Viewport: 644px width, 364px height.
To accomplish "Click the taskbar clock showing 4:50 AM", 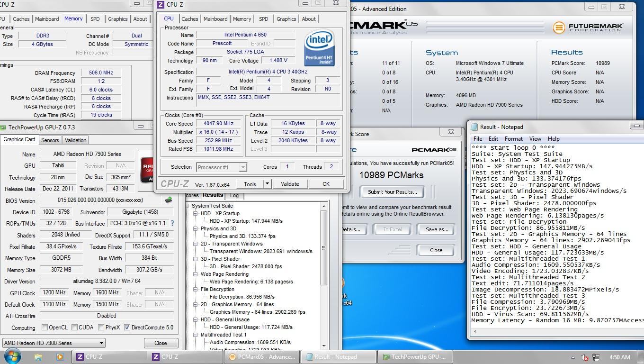I will (619, 357).
